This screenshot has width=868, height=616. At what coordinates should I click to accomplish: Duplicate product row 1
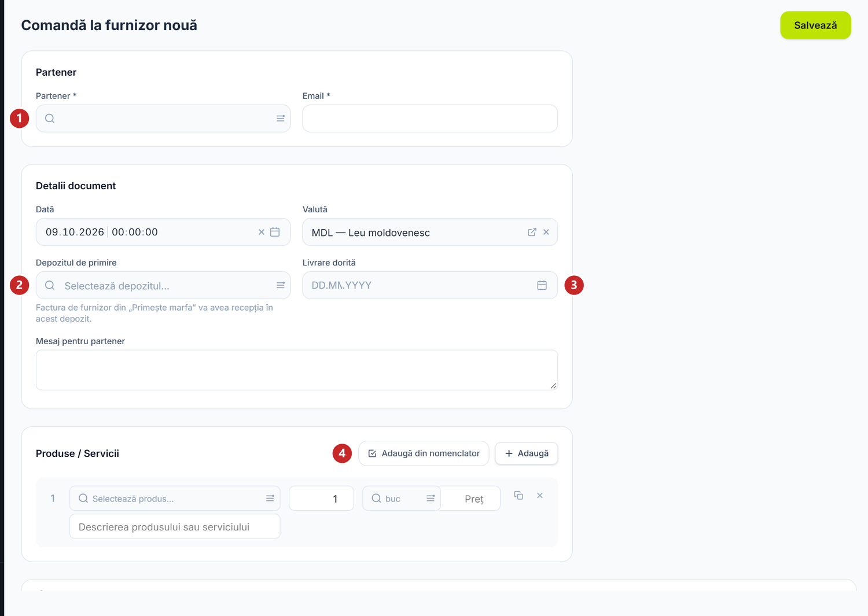coord(518,496)
